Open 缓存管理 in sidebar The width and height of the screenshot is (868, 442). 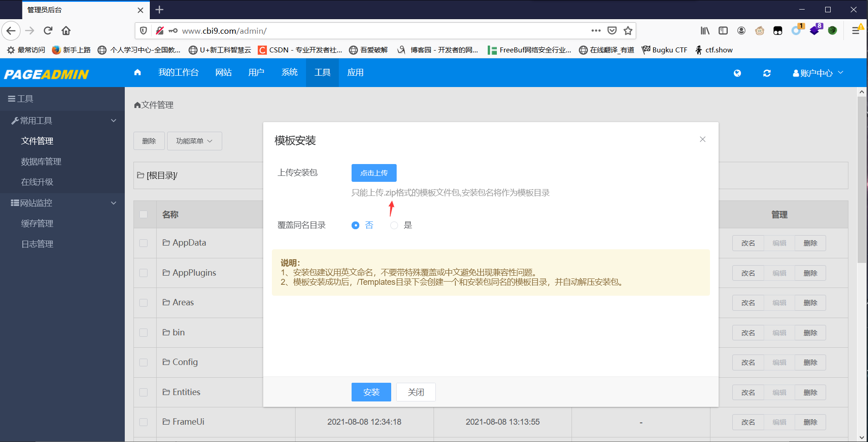click(37, 223)
